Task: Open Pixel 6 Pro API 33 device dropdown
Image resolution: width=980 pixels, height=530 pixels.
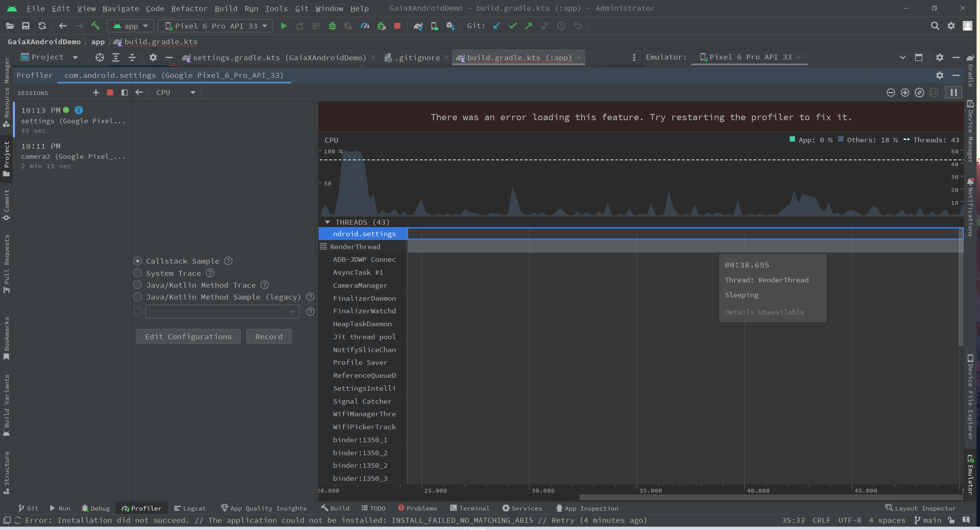Action: coord(216,26)
